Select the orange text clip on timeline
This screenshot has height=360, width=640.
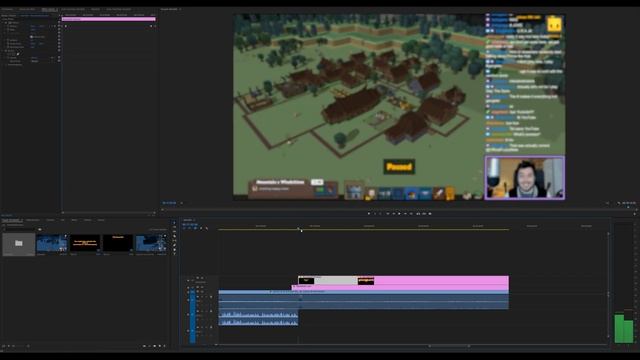click(x=366, y=280)
